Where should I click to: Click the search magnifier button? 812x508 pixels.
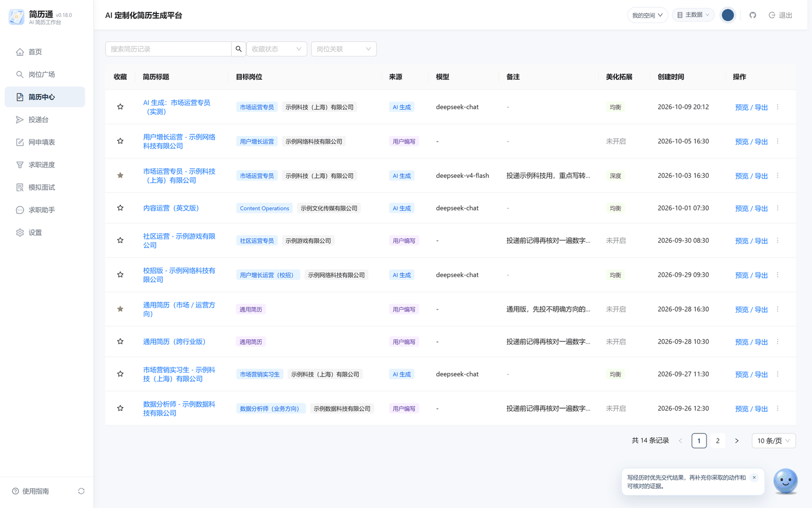(x=239, y=49)
